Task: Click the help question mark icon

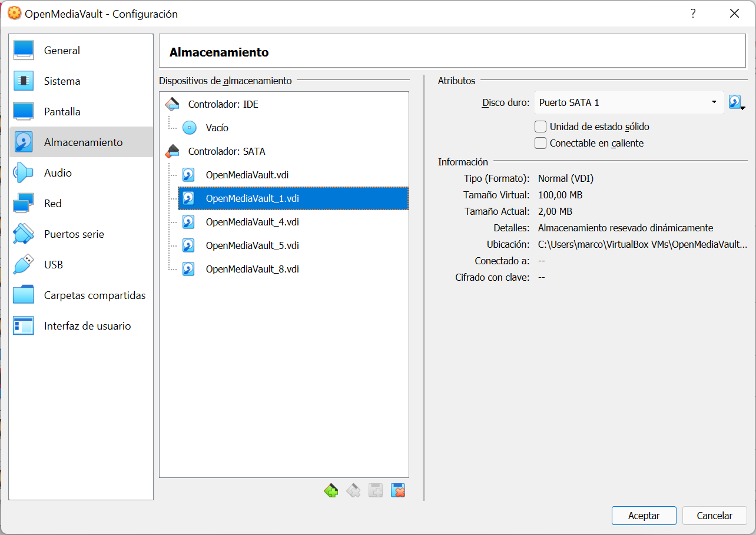Action: click(x=693, y=14)
